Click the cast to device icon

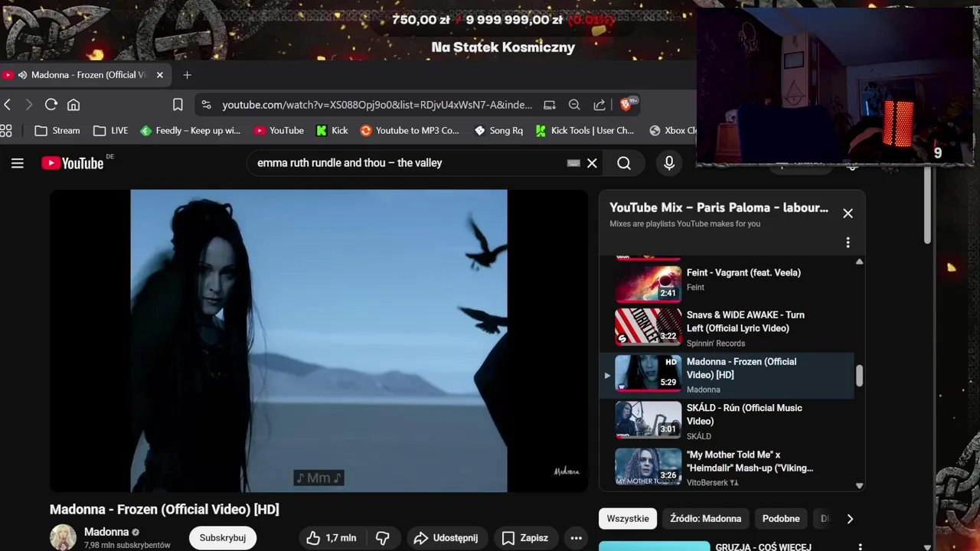coord(550,105)
